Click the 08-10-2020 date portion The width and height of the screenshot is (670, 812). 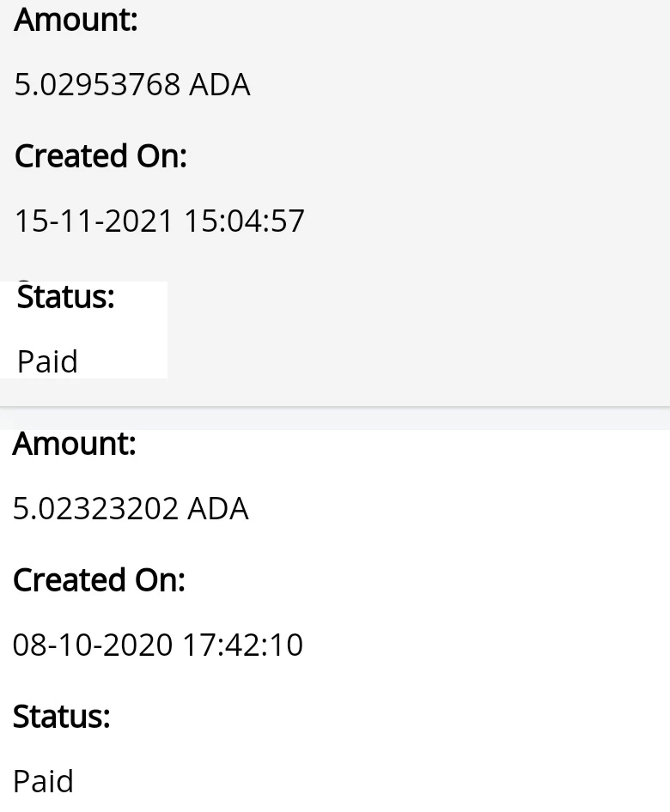pos(92,645)
